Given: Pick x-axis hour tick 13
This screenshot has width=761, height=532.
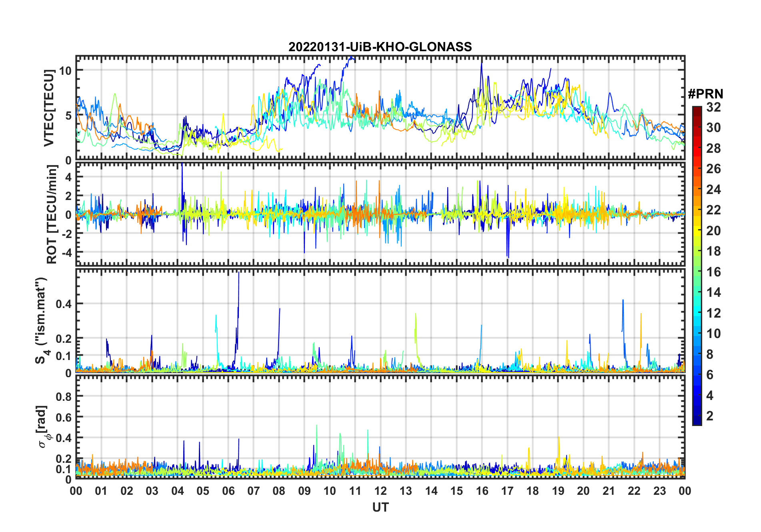Looking at the screenshot, I should point(406,491).
